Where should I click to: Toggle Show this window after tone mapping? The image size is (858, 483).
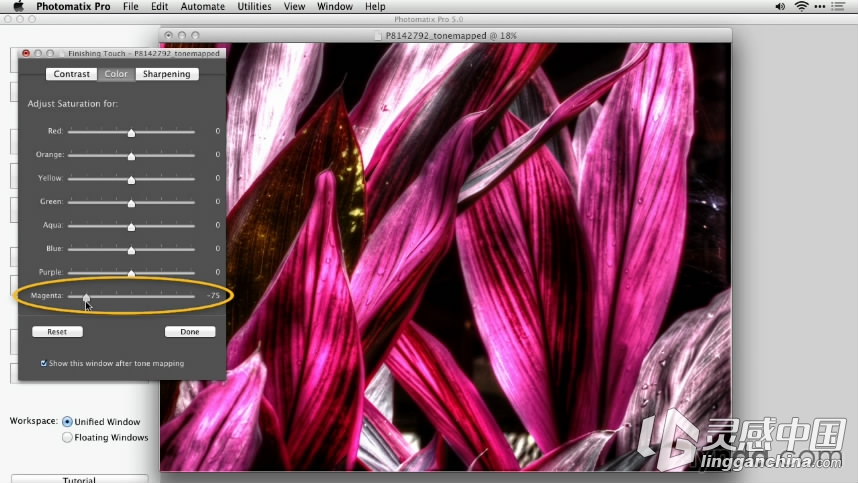[44, 363]
